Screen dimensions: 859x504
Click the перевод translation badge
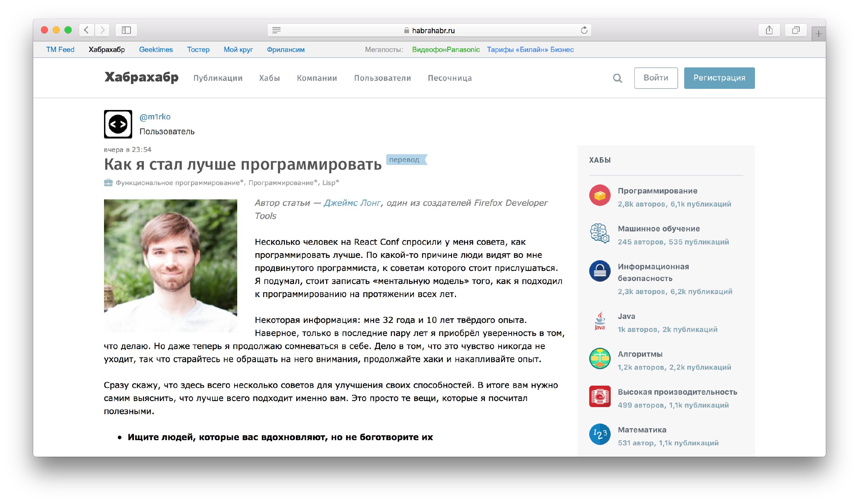coord(406,159)
